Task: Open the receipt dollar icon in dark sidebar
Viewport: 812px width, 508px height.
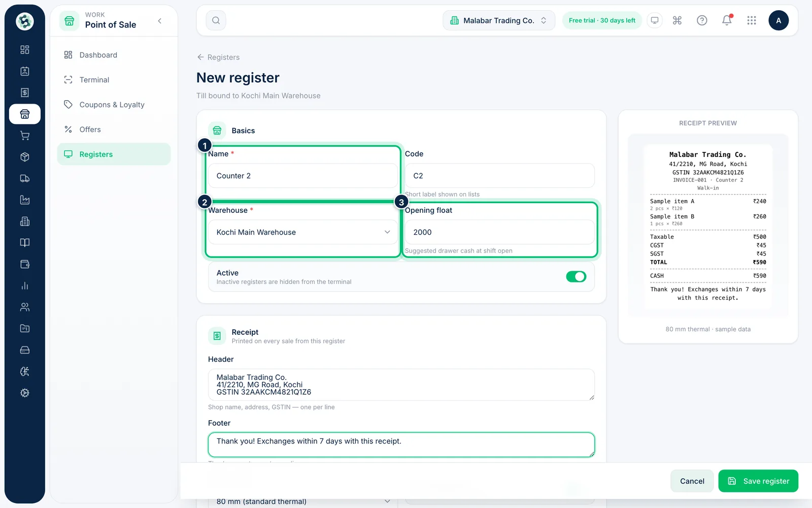Action: (x=24, y=92)
